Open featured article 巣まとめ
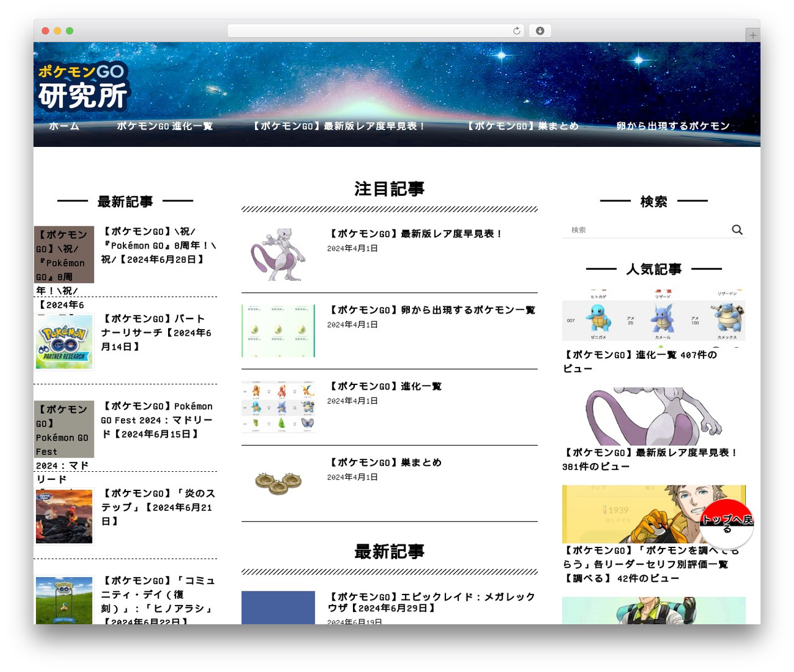 (385, 462)
